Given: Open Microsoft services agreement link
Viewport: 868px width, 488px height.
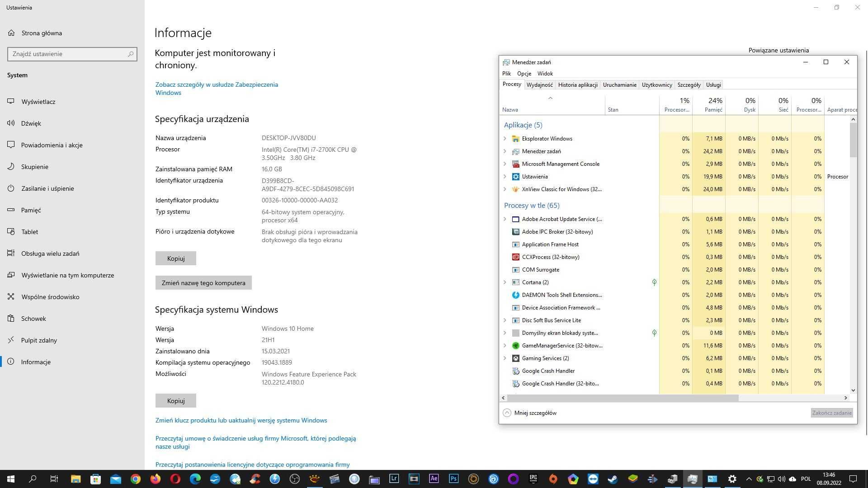Looking at the screenshot, I should pyautogui.click(x=255, y=442).
